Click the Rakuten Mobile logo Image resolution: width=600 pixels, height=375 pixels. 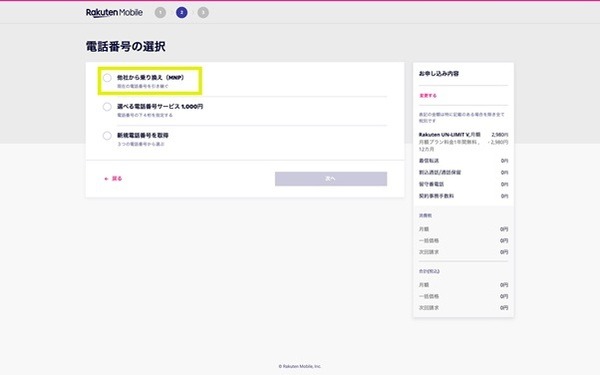point(114,13)
